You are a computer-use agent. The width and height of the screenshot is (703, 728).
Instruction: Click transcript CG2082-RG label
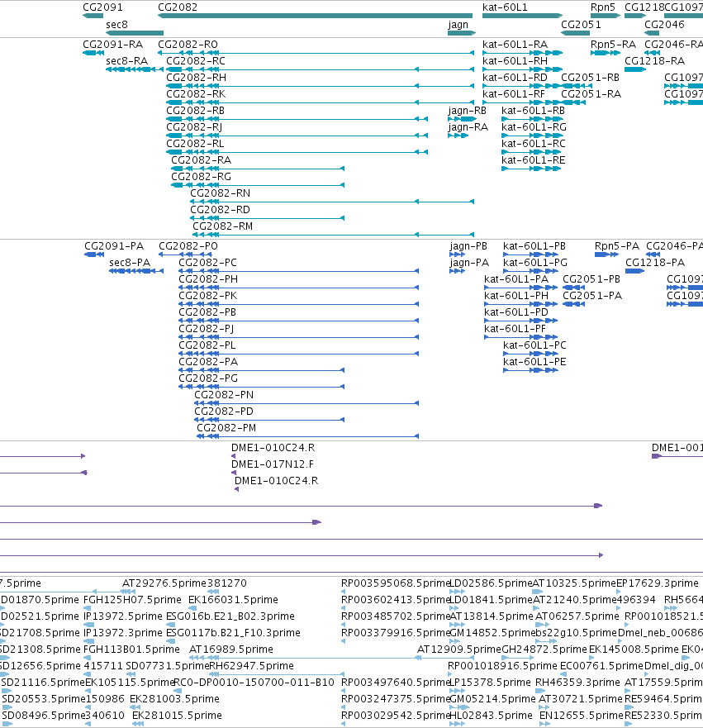pyautogui.click(x=201, y=177)
